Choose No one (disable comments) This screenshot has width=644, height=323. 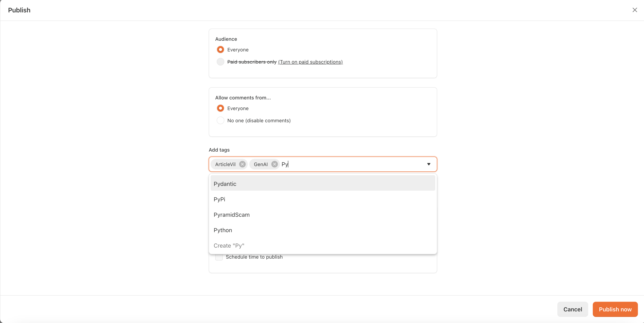(220, 121)
